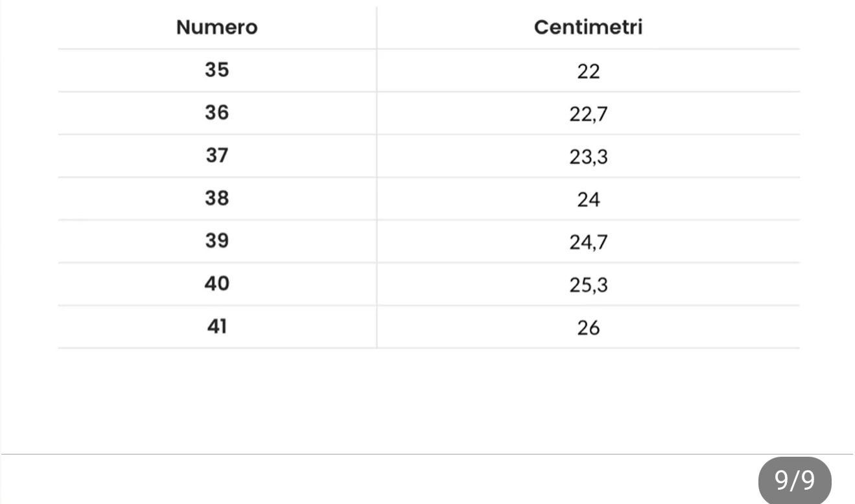The width and height of the screenshot is (855, 504).
Task: Tap the 9/9 image counter badge
Action: point(794,481)
